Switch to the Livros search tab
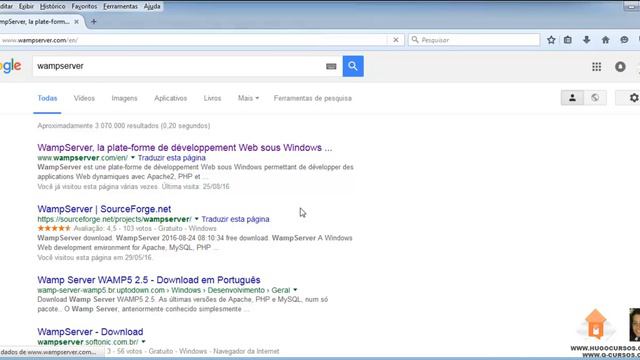 [212, 98]
